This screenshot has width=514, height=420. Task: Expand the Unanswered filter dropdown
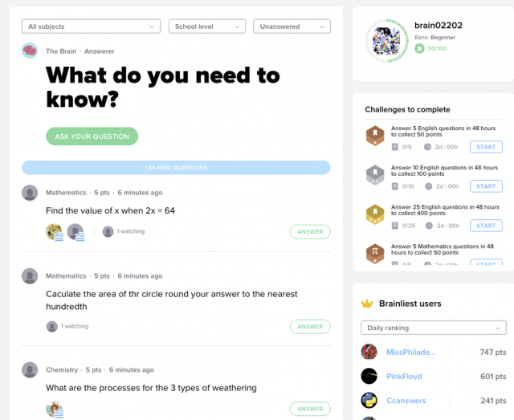click(292, 27)
